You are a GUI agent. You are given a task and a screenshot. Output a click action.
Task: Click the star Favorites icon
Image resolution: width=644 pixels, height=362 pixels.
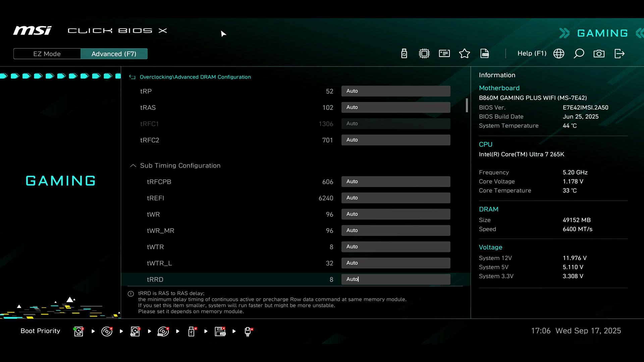[x=464, y=54]
